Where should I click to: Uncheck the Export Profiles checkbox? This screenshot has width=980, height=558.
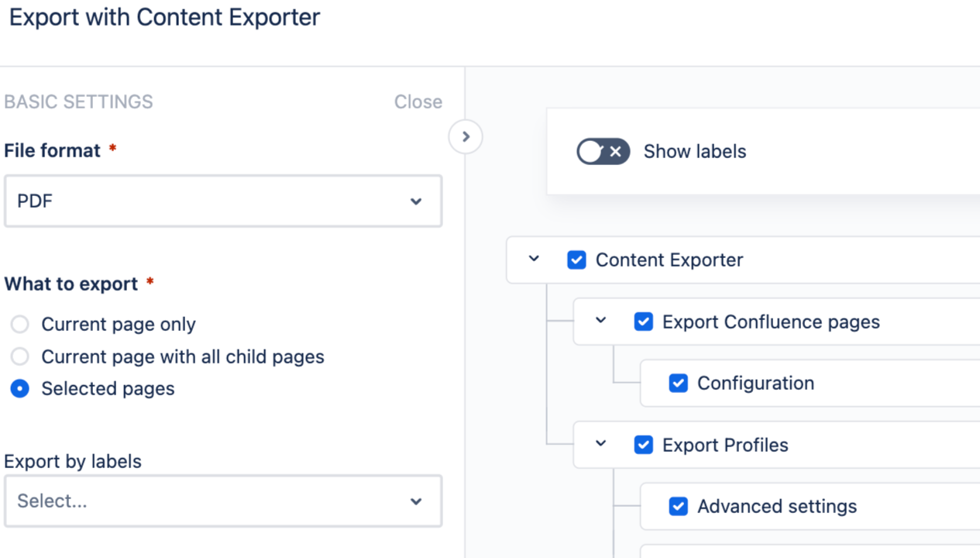point(643,446)
